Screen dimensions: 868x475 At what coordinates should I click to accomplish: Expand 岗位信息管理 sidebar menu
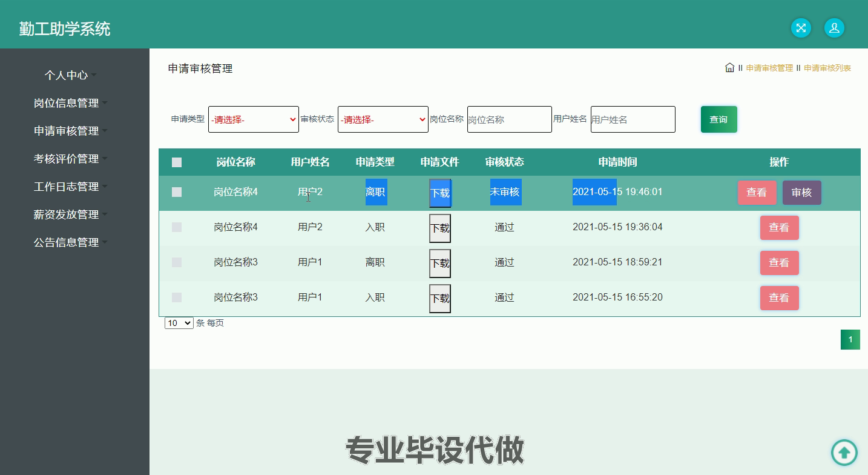click(x=70, y=103)
